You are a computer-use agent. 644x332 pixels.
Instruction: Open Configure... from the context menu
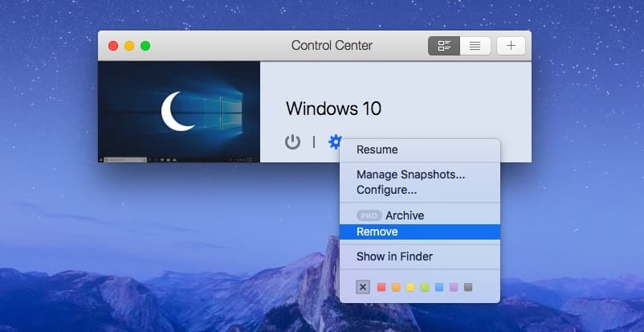click(420, 190)
